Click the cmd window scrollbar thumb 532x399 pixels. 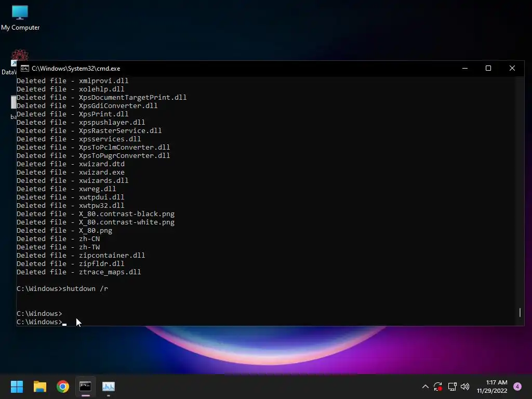tap(520, 312)
